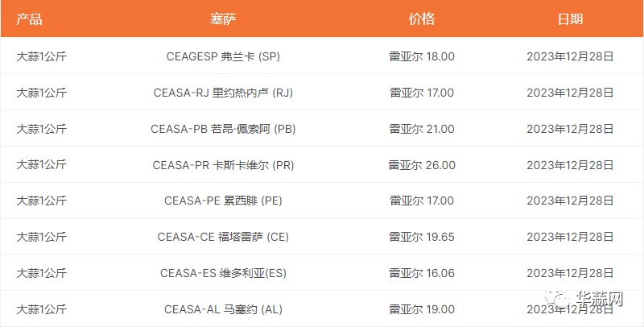This screenshot has width=644, height=327.
Task: Click the 日期 column header
Action: (570, 19)
